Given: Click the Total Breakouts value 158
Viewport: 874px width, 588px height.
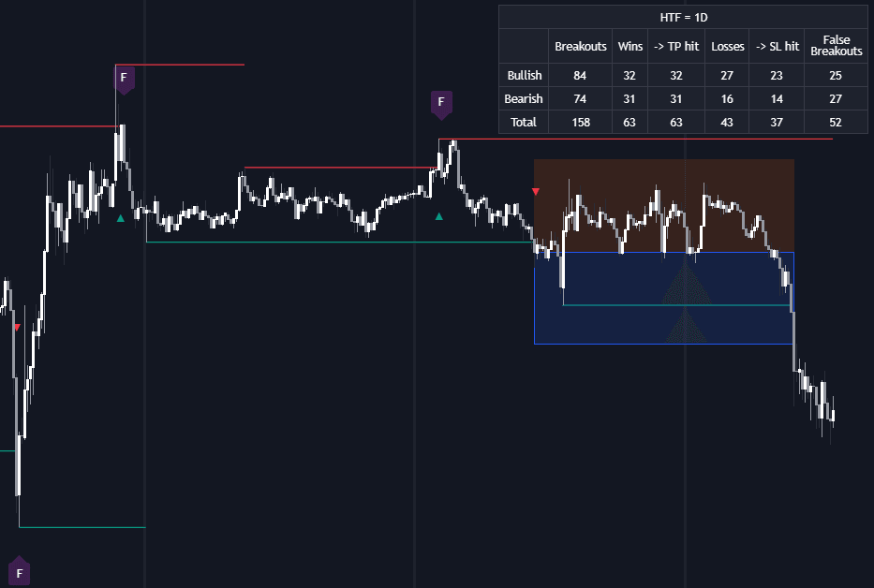Looking at the screenshot, I should [x=580, y=122].
